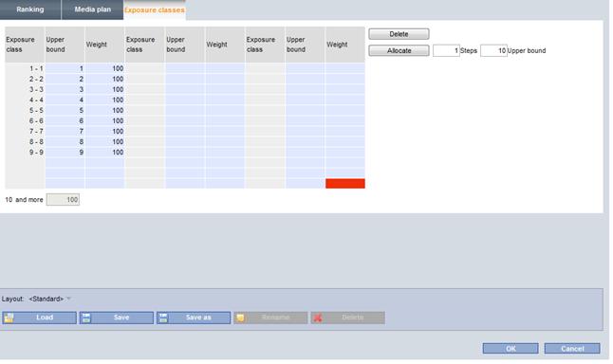Click the Cancel button
The image size is (613, 364).
(x=572, y=349)
